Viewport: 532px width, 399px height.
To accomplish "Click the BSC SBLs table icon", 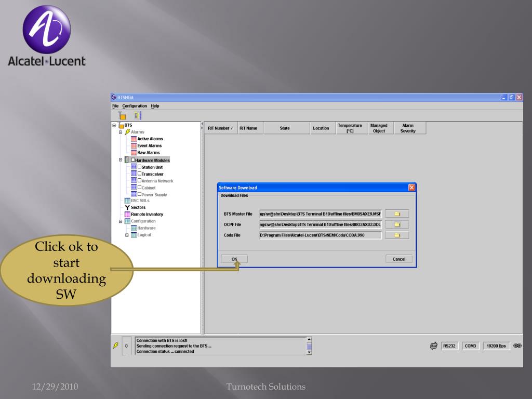I will [127, 201].
